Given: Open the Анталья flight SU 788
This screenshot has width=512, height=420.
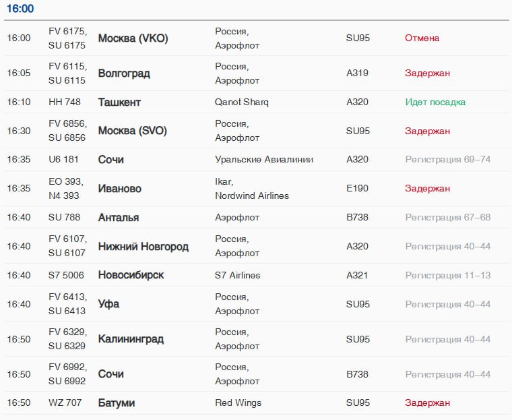Looking at the screenshot, I should click(x=256, y=217).
